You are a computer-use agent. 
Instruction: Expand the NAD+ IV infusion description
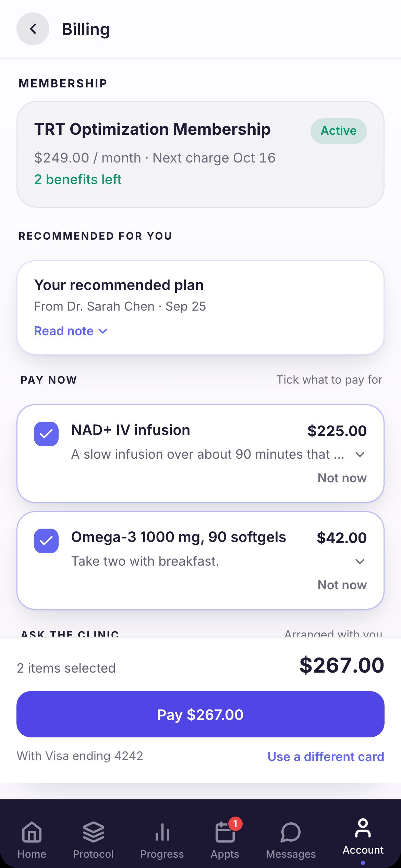tap(360, 455)
